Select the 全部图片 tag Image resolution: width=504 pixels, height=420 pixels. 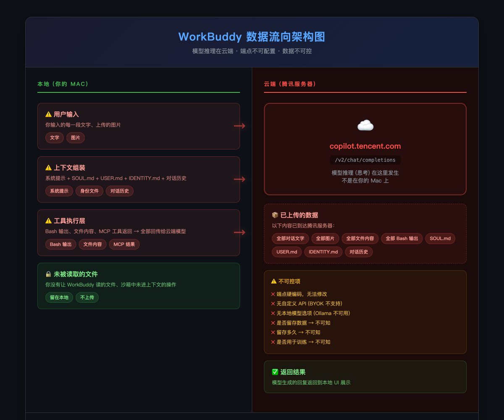pyautogui.click(x=325, y=239)
